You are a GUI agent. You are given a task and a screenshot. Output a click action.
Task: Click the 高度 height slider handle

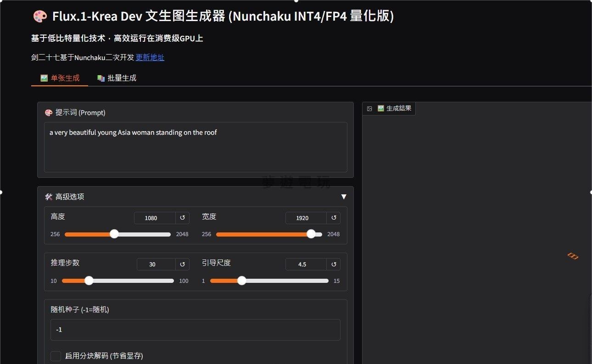(114, 234)
